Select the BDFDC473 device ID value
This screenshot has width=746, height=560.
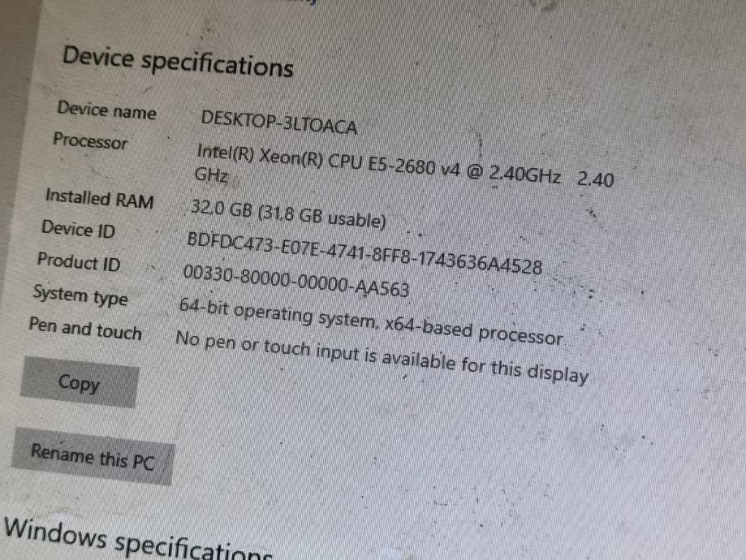click(x=364, y=252)
